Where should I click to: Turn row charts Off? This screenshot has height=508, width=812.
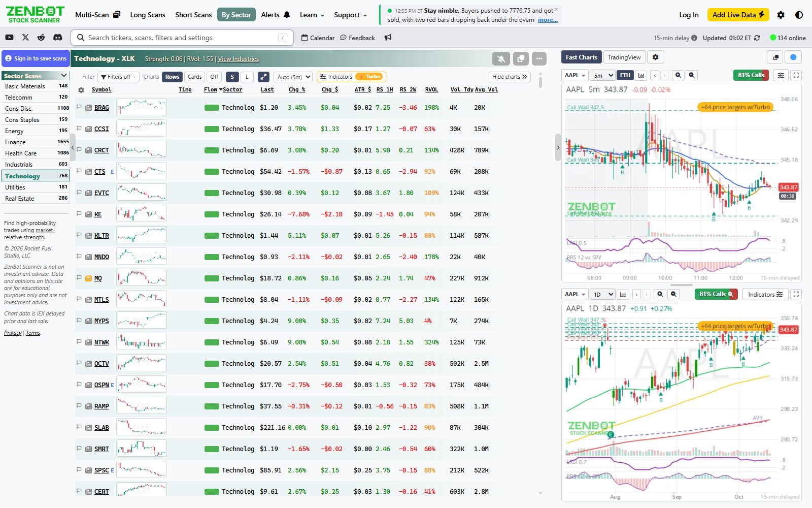[214, 77]
